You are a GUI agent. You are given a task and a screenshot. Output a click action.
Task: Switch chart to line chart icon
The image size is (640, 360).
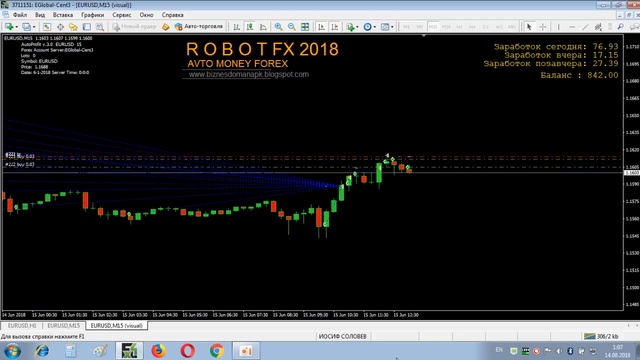[x=263, y=27]
